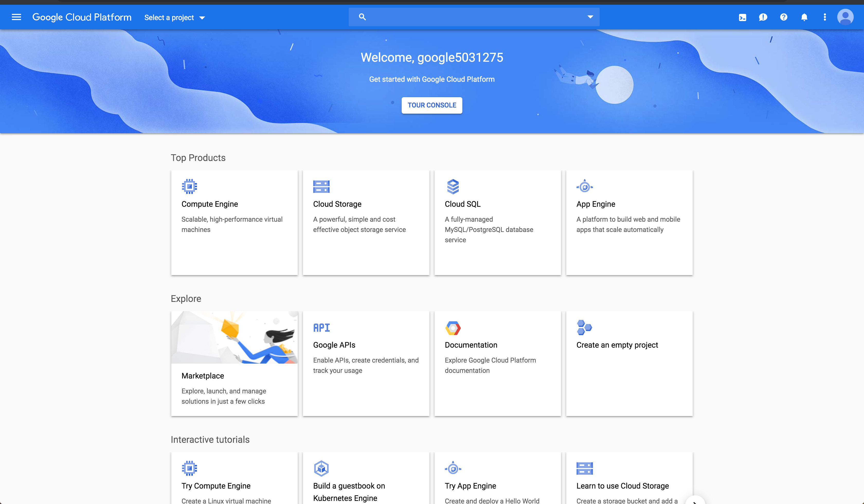Open the Marketplace card
Viewport: 864px width, 504px height.
(234, 363)
